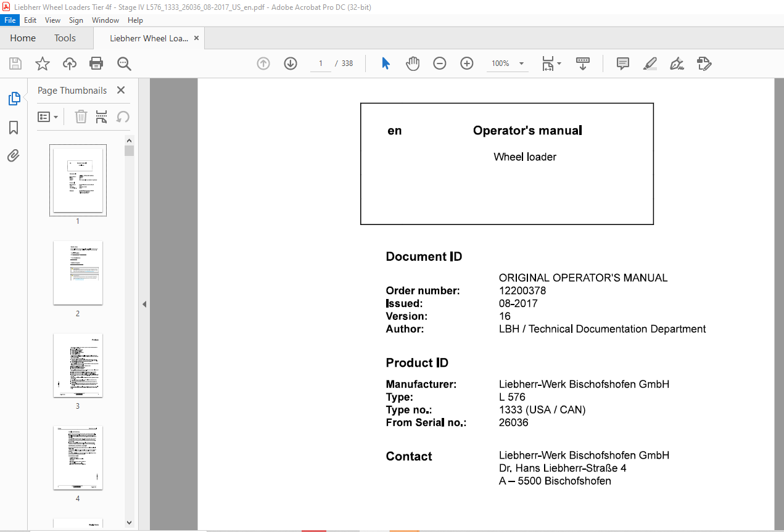Click 'Wheel loader' subtitle text
The image size is (784, 532).
coord(525,157)
